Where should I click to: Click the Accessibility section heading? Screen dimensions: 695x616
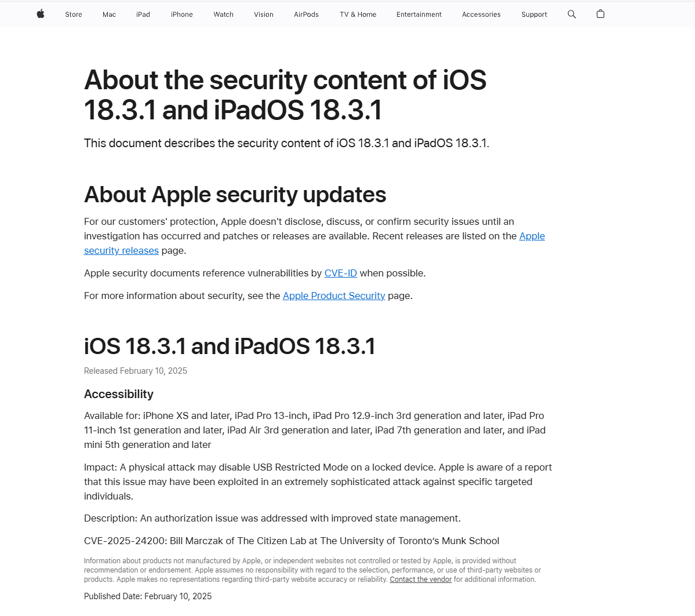tap(119, 394)
